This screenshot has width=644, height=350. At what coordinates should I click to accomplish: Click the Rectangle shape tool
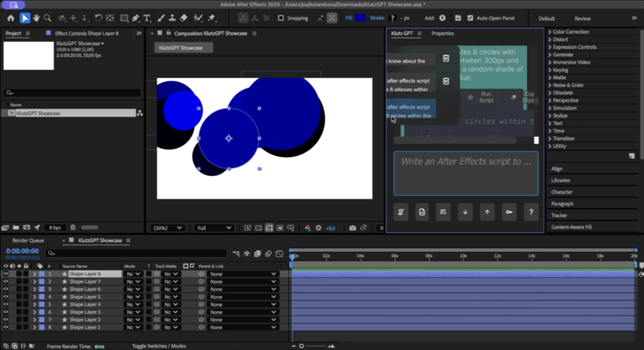coord(124,18)
